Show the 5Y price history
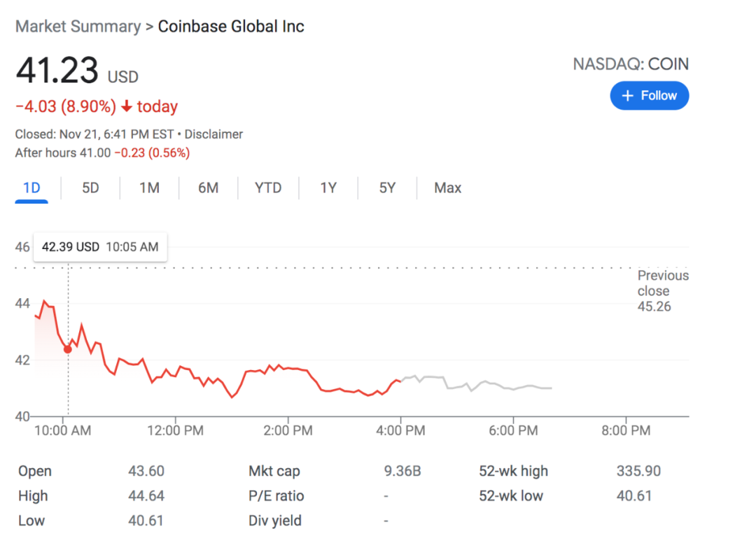The image size is (756, 536). click(387, 188)
